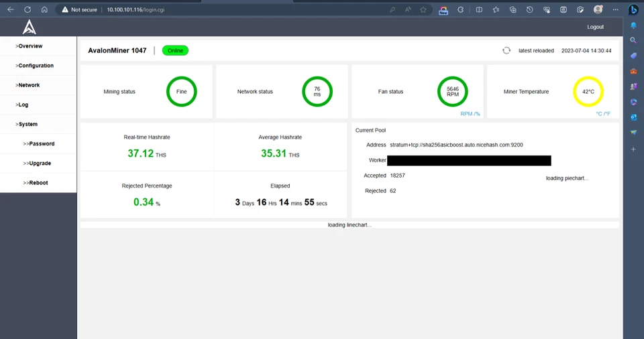Click the average hashrate value 35.31
This screenshot has width=644, height=339.
(274, 153)
